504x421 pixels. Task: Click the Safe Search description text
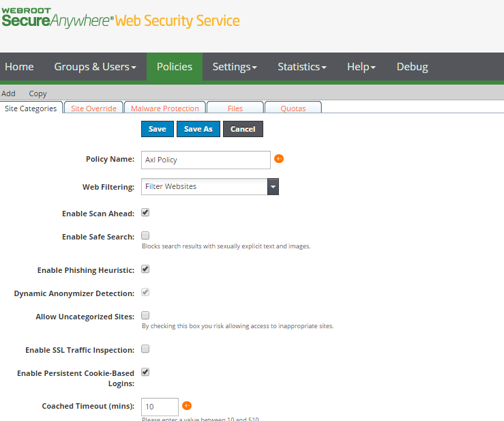[226, 246]
